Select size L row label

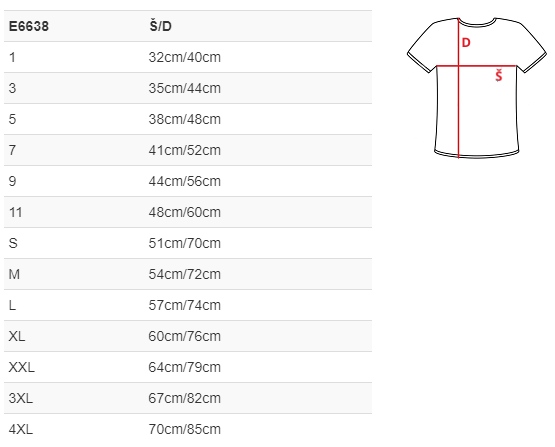(12, 305)
